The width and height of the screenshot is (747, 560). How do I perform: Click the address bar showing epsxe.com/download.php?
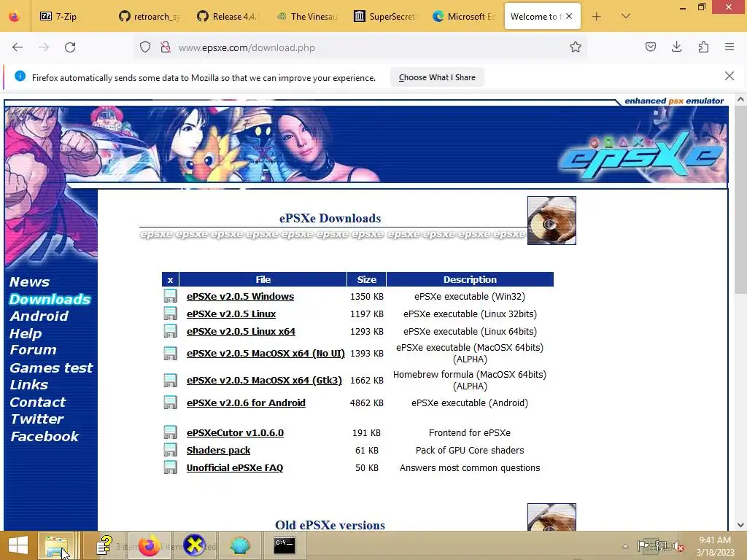tap(362, 47)
